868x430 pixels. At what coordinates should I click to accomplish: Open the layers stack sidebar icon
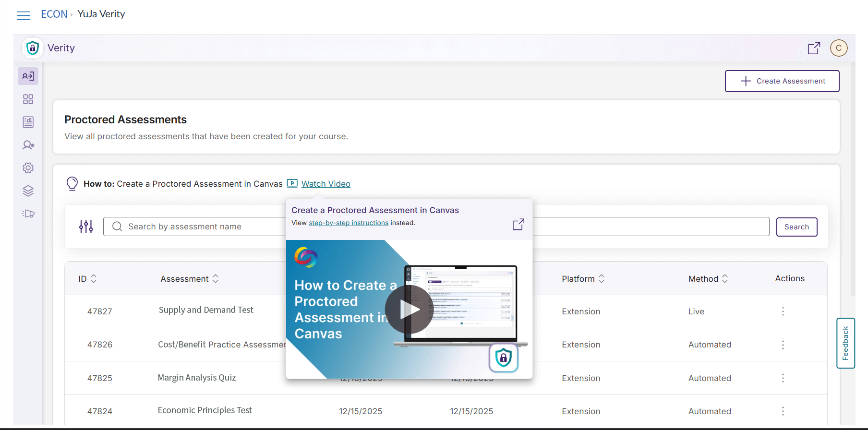(x=28, y=191)
